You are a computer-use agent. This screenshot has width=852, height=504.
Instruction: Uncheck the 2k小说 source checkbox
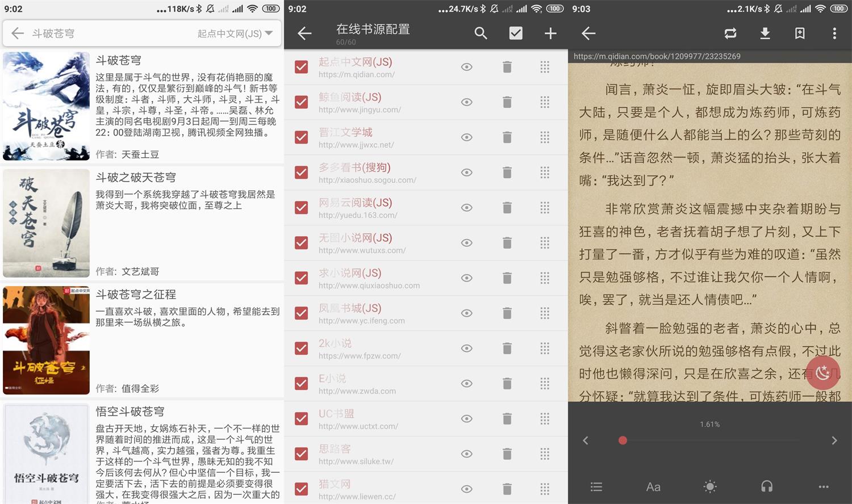pyautogui.click(x=302, y=348)
